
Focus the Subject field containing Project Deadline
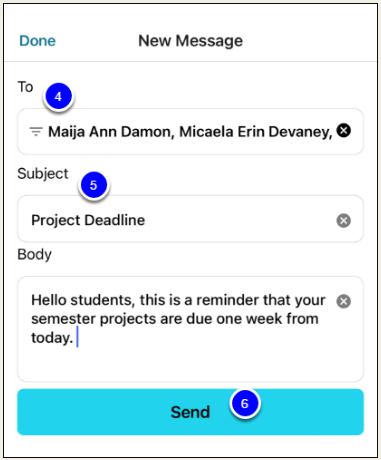190,219
